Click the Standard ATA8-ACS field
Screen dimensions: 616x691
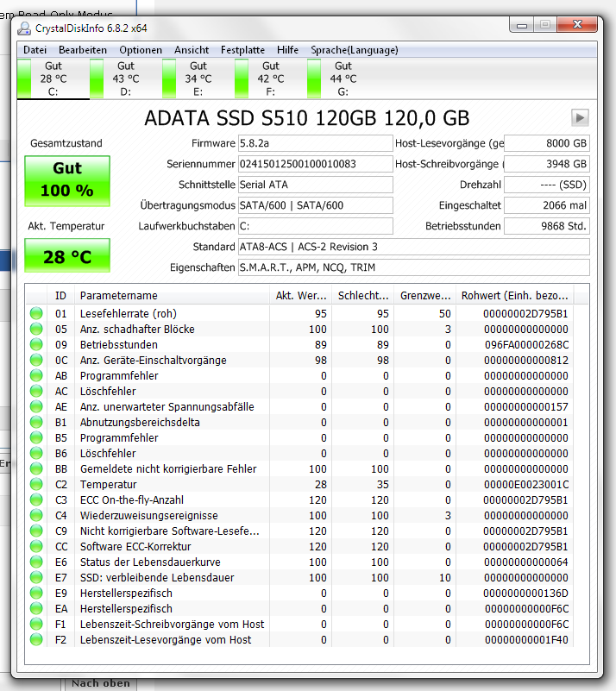(x=414, y=247)
